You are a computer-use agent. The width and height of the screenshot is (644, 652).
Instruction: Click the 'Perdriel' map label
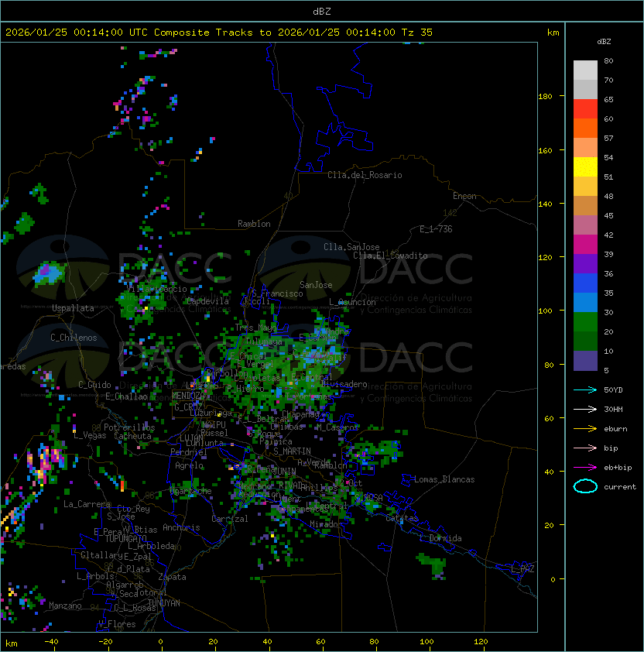click(x=189, y=451)
